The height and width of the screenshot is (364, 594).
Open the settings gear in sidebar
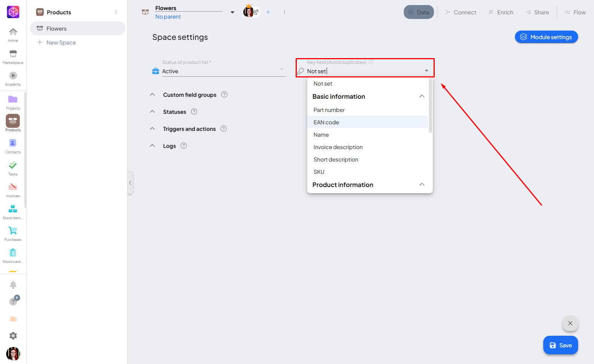coord(13,336)
